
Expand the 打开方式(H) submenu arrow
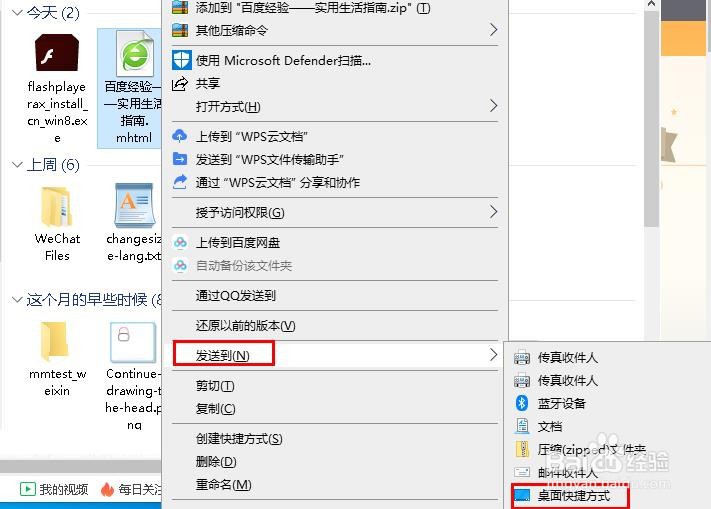point(493,106)
